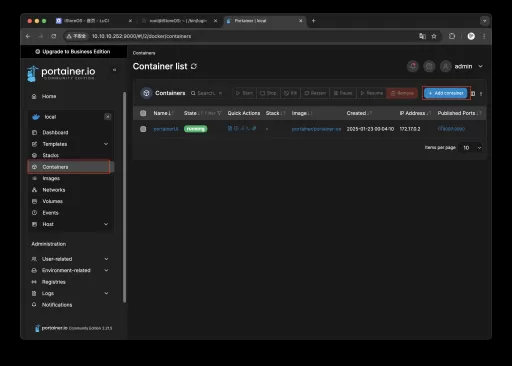512x366 pixels.
Task: Change the Items per page dropdown
Action: (x=470, y=148)
